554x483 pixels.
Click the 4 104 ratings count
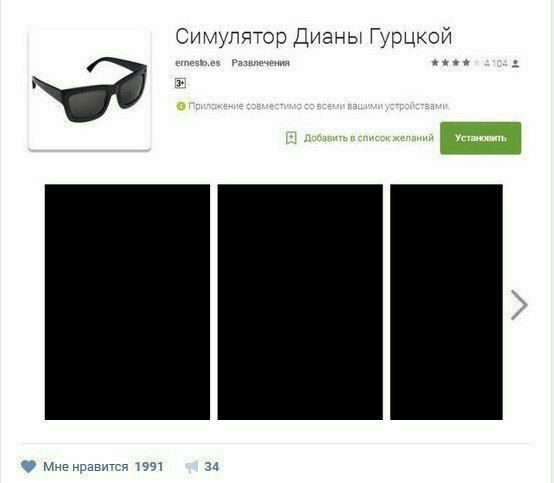point(496,63)
